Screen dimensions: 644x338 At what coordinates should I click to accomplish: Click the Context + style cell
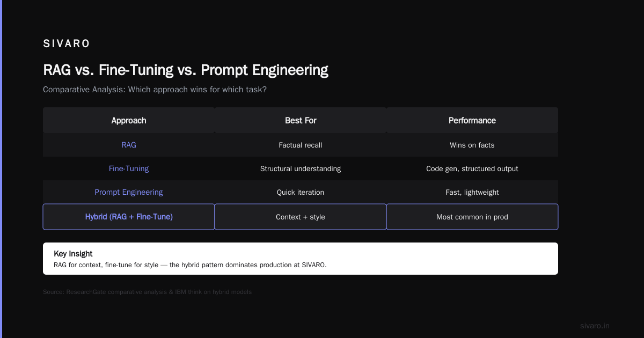pos(301,217)
